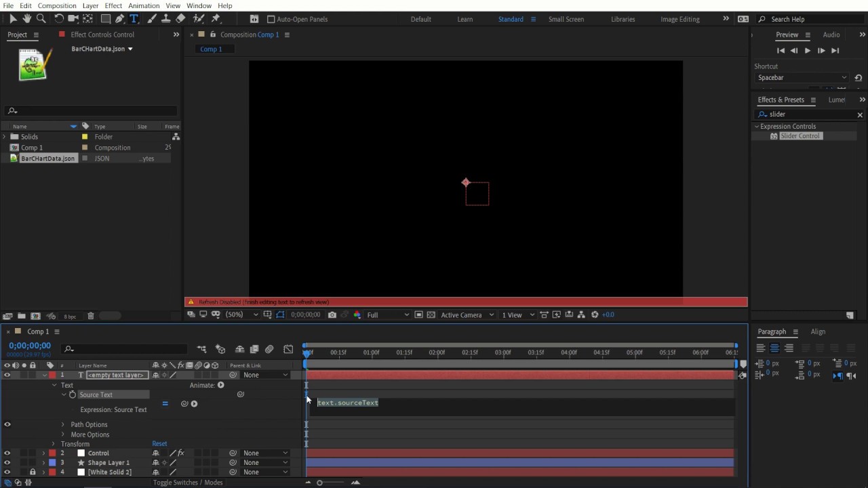This screenshot has height=488, width=868.
Task: Hide Shape Layer 1 via eye icon
Action: (7, 462)
